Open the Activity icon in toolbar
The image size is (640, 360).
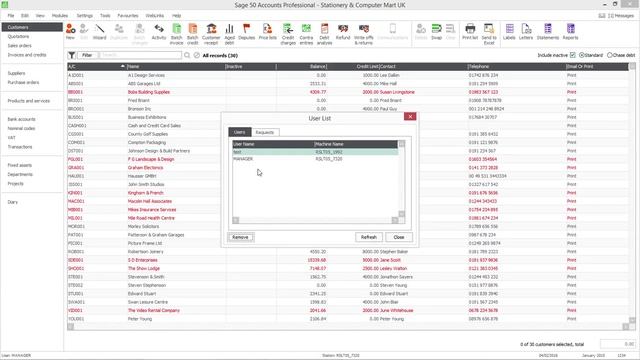point(159,31)
